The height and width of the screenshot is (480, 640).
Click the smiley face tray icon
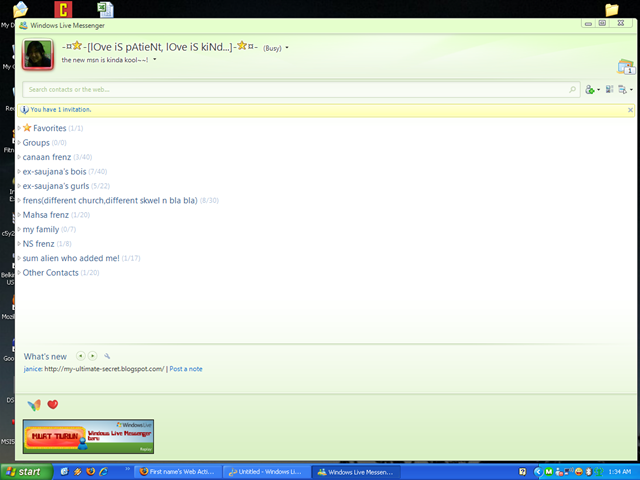pos(579,472)
